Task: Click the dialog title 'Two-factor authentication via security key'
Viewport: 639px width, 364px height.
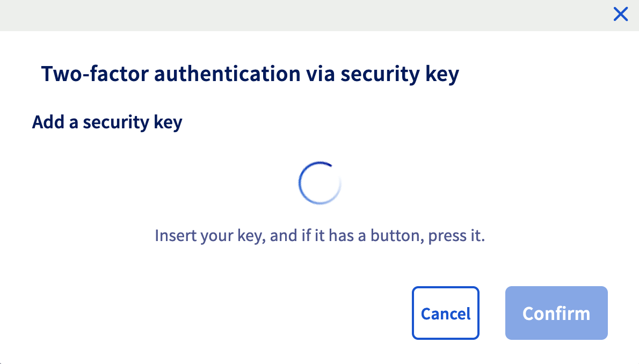Action: point(250,74)
